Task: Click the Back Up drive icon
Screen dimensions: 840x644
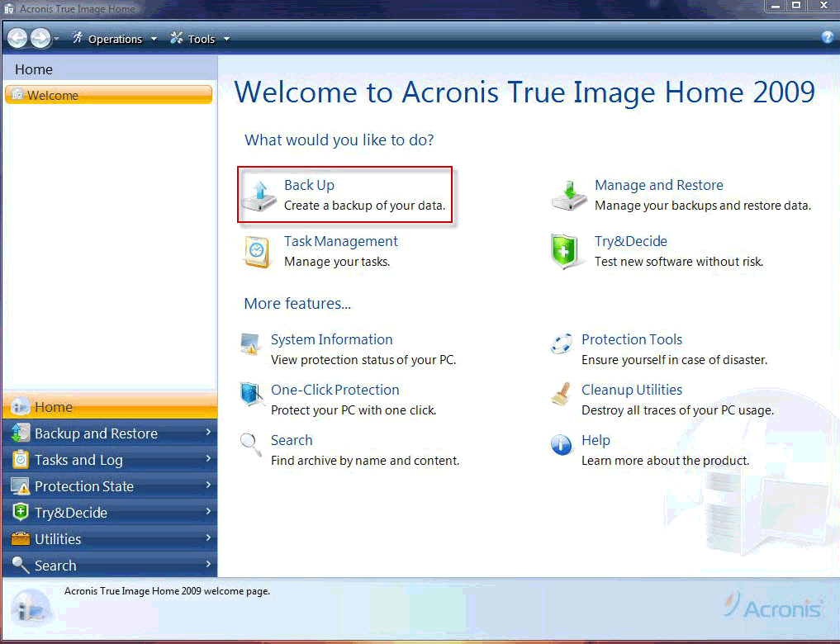Action: (x=259, y=195)
